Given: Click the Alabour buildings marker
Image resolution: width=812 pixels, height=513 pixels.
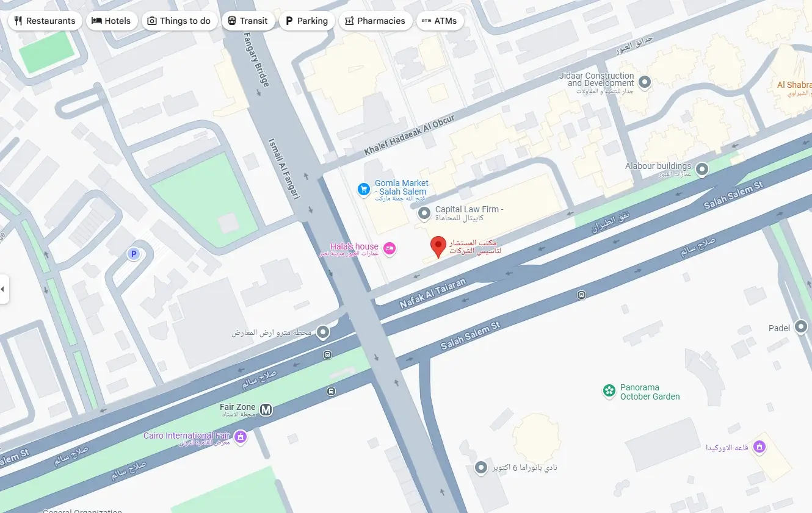Looking at the screenshot, I should click(x=703, y=168).
